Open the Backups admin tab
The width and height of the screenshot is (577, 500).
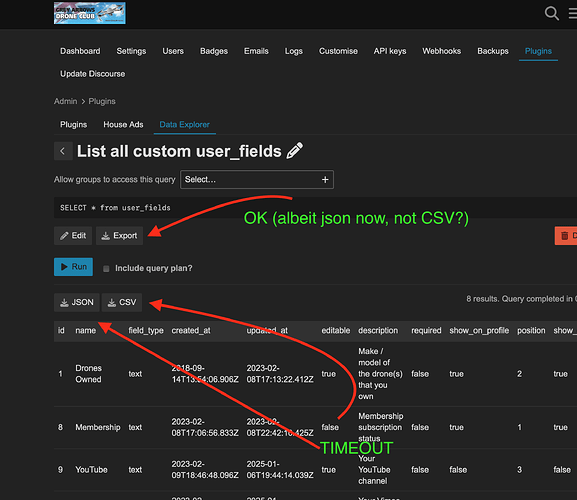(x=493, y=51)
